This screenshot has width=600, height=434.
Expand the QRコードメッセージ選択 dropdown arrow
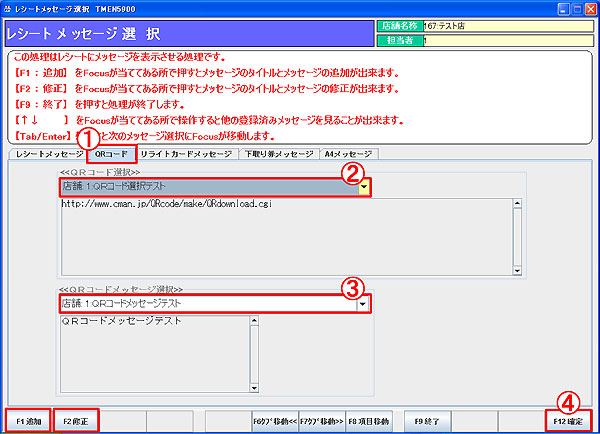coord(363,304)
